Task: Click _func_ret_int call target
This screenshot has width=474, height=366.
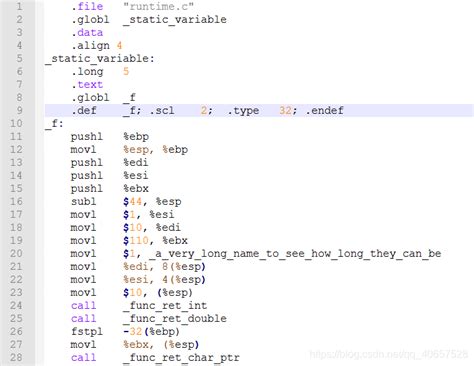Action: click(165, 305)
